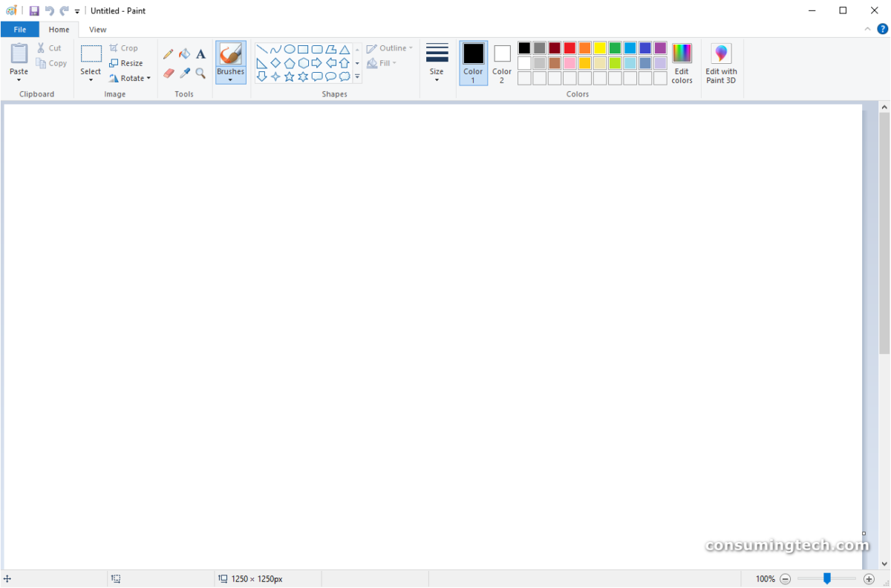The height and width of the screenshot is (588, 891).
Task: Choose the Hexagon shape
Action: tap(303, 63)
